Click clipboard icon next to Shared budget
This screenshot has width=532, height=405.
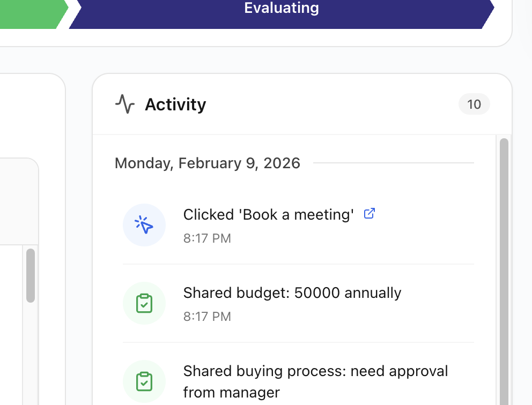click(144, 303)
